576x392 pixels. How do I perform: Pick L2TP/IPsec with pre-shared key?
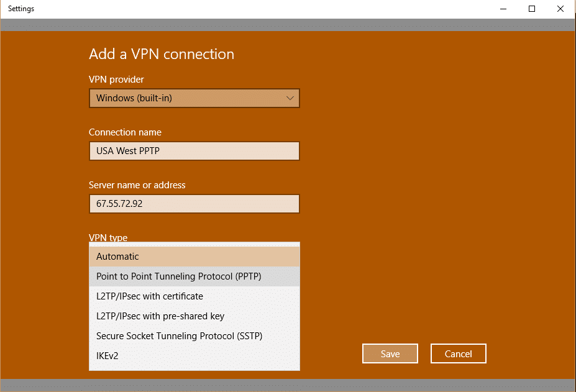tap(194, 316)
